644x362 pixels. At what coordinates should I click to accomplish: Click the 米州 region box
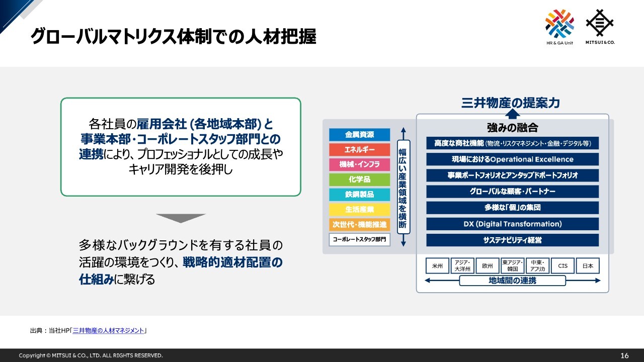pyautogui.click(x=437, y=266)
